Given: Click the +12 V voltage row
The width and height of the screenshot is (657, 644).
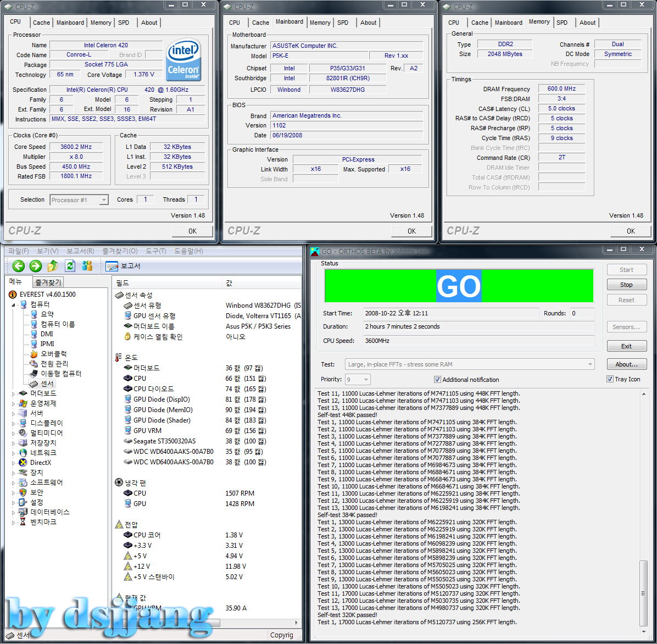Looking at the screenshot, I should [x=207, y=567].
